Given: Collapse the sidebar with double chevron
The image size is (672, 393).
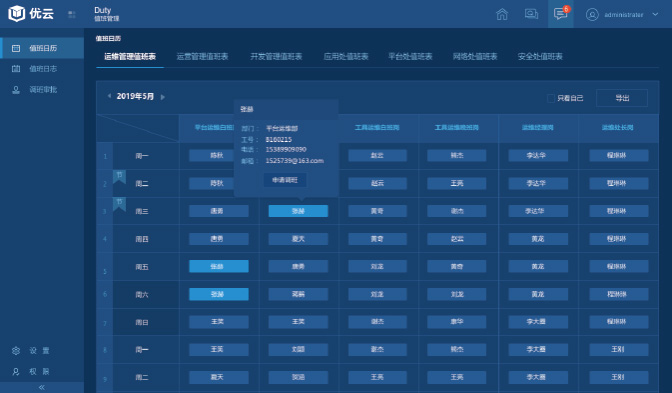Looking at the screenshot, I should [42, 387].
